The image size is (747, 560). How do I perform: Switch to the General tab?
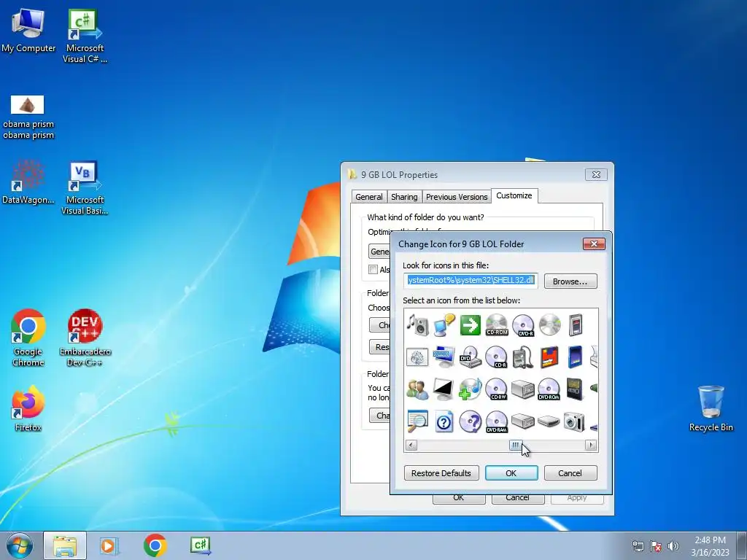pos(368,197)
